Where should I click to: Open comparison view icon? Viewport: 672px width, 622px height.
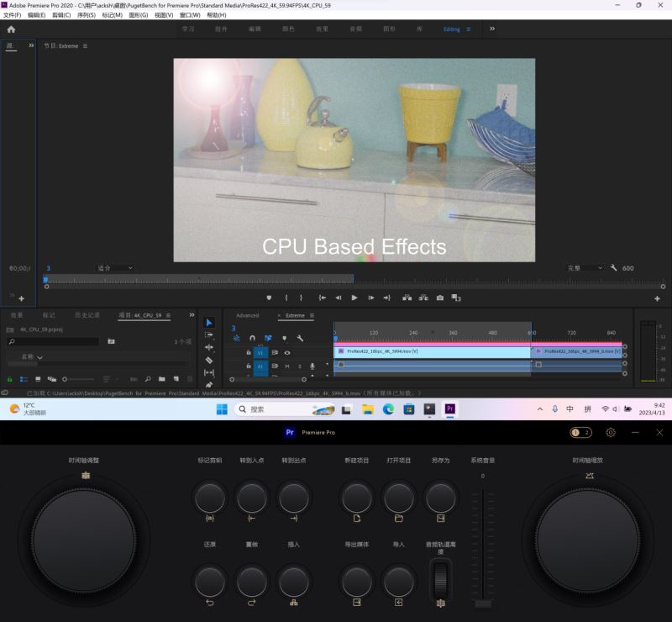(x=456, y=298)
